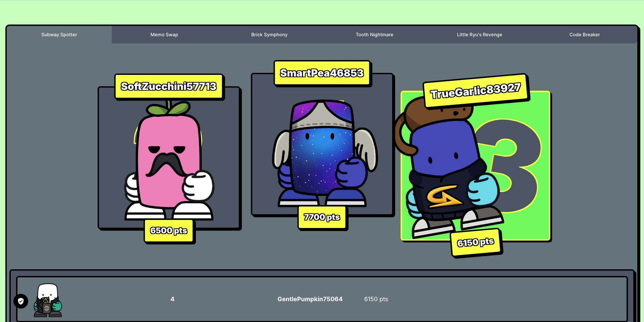Viewport: 644px width, 322px height.
Task: Open the Subway Spotter leaderboard tab
Action: 59,35
